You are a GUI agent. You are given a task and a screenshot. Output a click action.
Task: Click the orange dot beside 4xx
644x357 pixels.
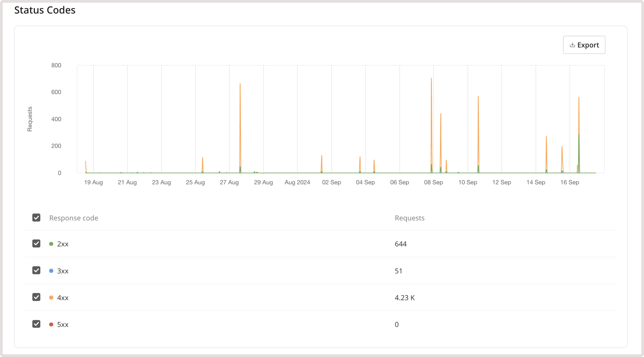point(51,297)
